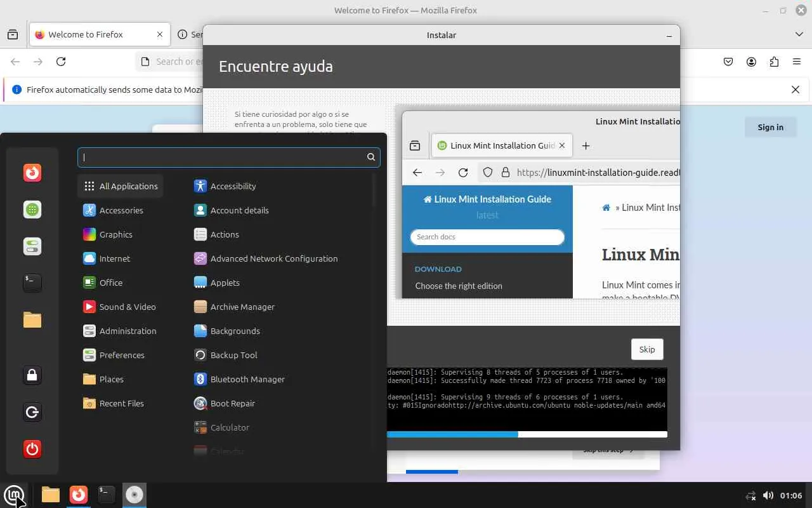Viewport: 812px width, 508px height.
Task: Open the Firefox View button
Action: [13, 34]
